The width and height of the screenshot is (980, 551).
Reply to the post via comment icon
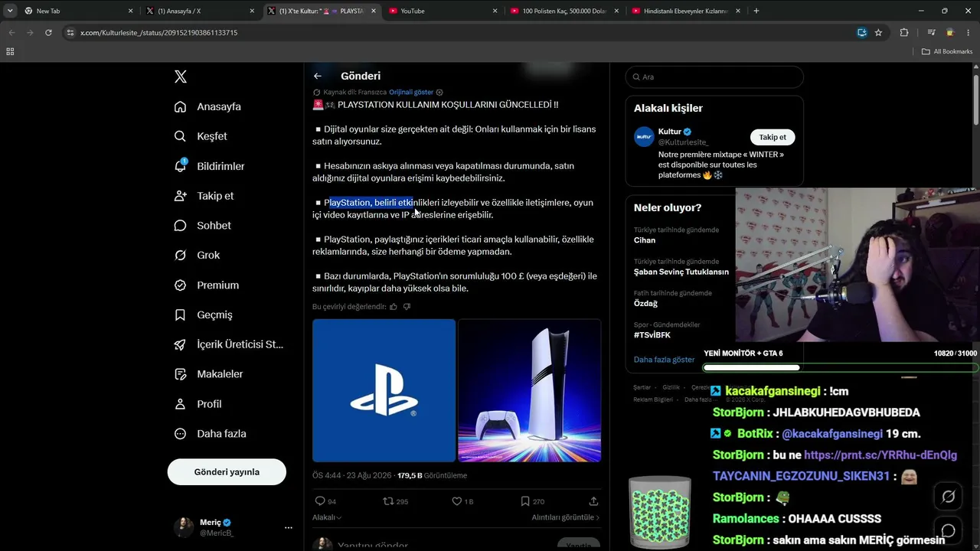coord(320,501)
